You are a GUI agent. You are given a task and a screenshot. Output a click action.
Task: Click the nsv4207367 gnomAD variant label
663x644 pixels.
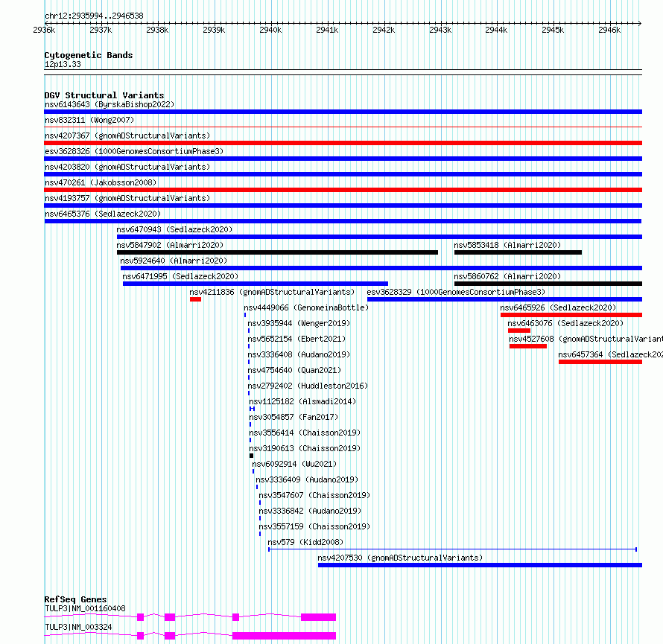[x=127, y=136]
